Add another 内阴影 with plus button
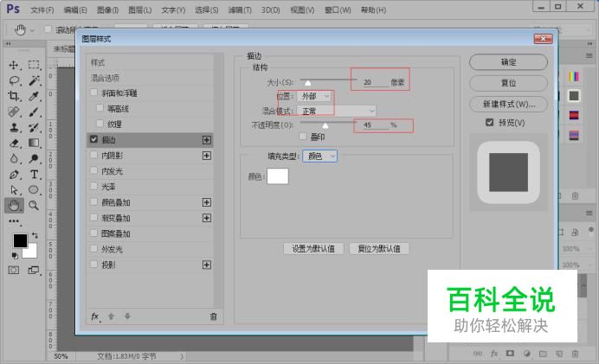 tap(207, 156)
